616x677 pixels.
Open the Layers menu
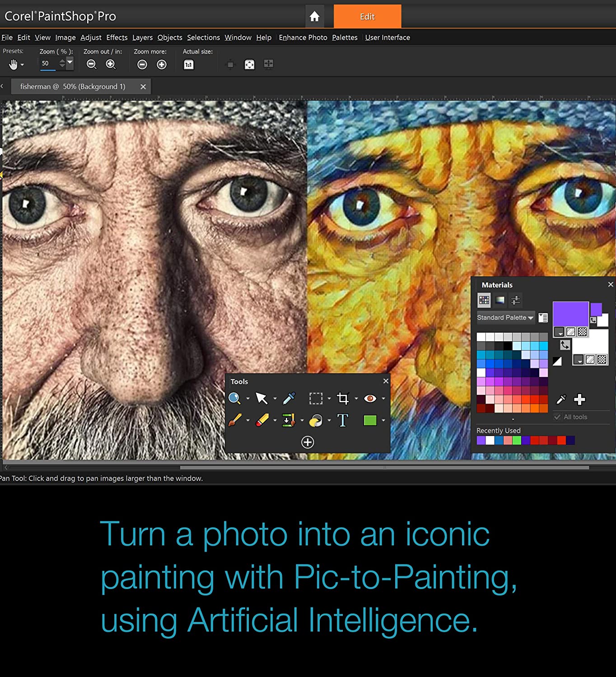click(x=142, y=37)
